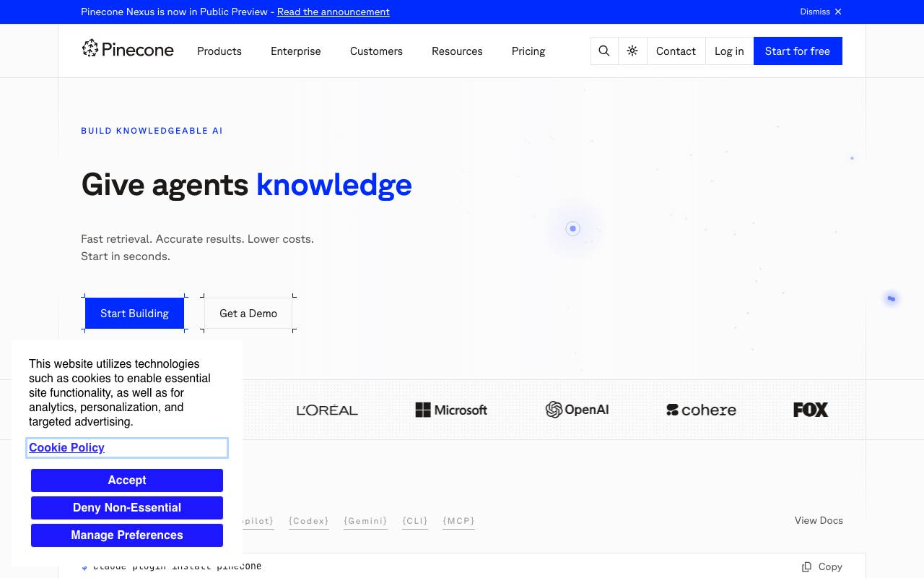
Task: Click the Start Building button
Action: coord(134,313)
